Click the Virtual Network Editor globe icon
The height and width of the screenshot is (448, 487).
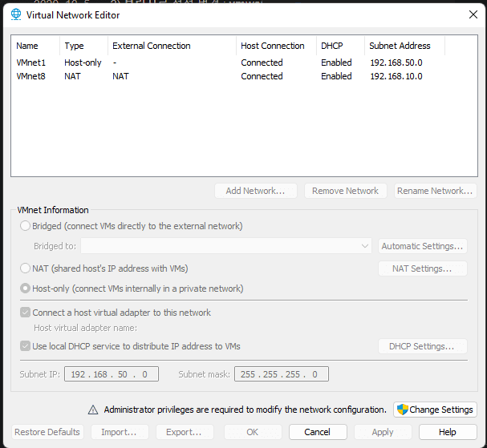point(14,14)
